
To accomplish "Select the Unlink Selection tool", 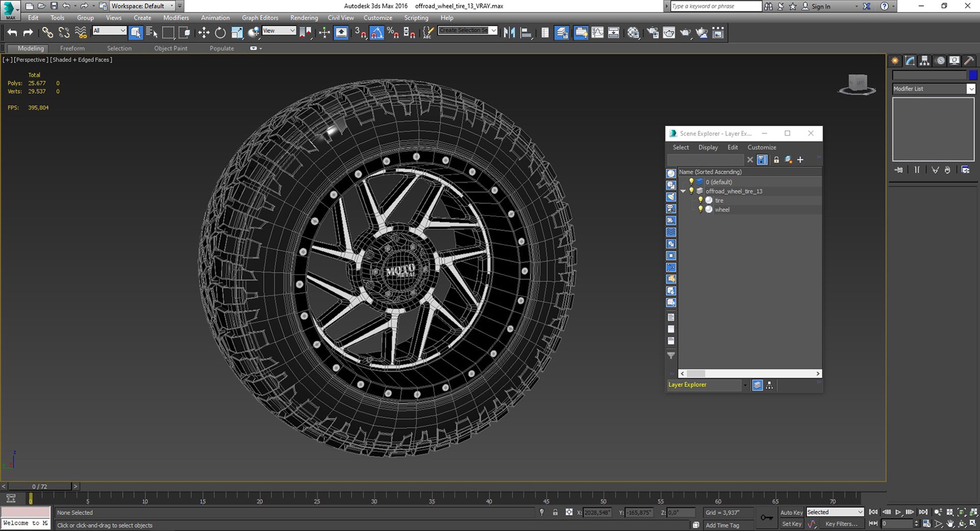I will pos(64,33).
